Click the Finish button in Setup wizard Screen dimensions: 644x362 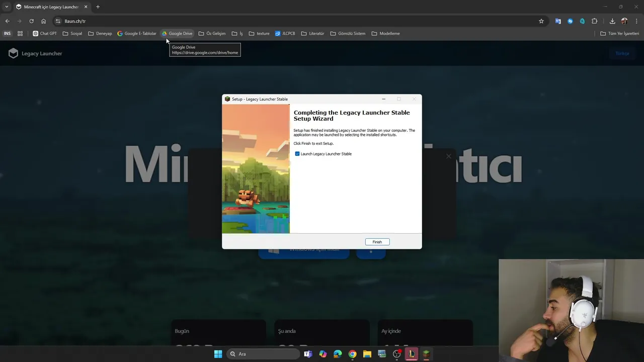377,242
